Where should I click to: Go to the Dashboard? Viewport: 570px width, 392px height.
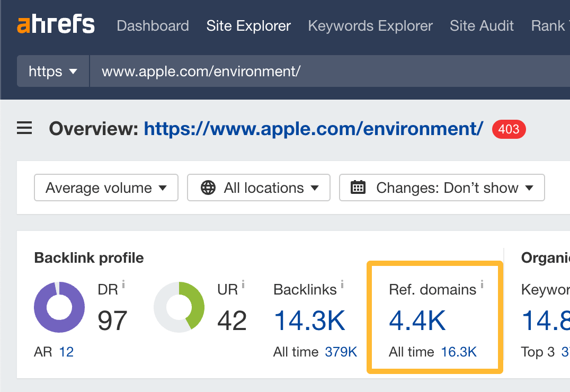153,25
